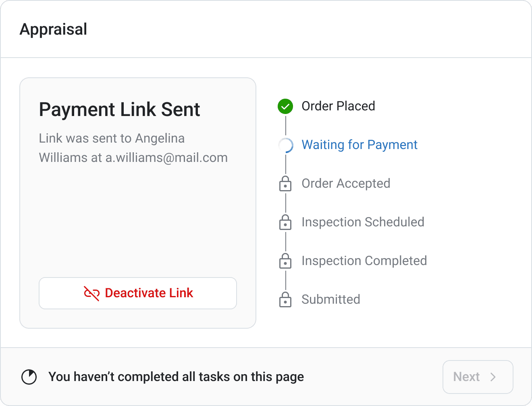Select the Submitted step label
Viewport: 532px width, 406px height.
(330, 300)
